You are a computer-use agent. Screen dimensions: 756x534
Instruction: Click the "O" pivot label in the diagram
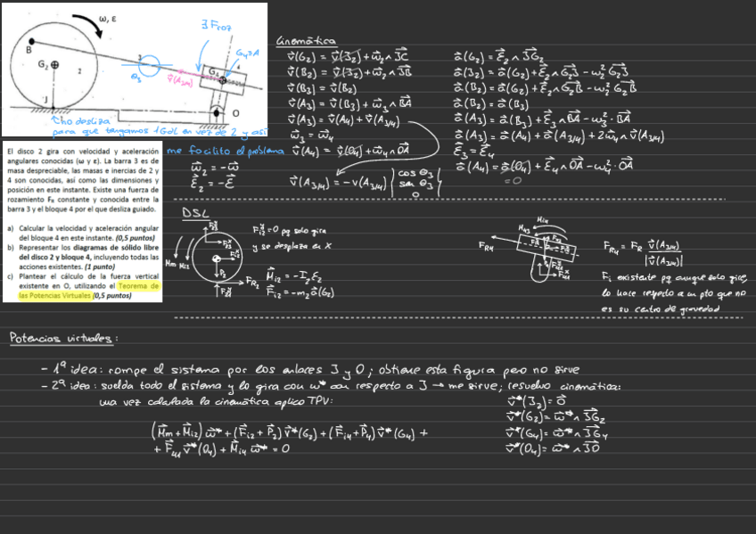click(x=235, y=113)
